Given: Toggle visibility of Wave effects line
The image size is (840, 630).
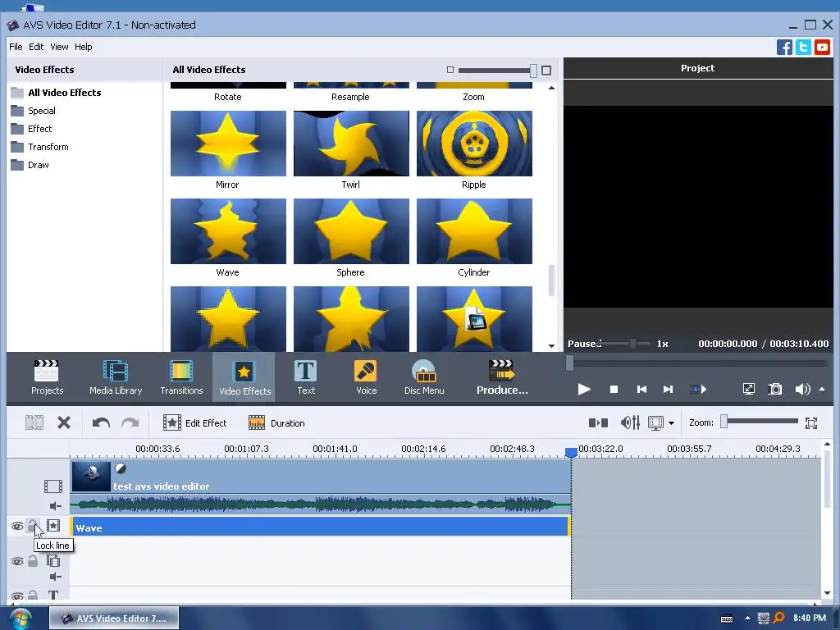Looking at the screenshot, I should 17,527.
